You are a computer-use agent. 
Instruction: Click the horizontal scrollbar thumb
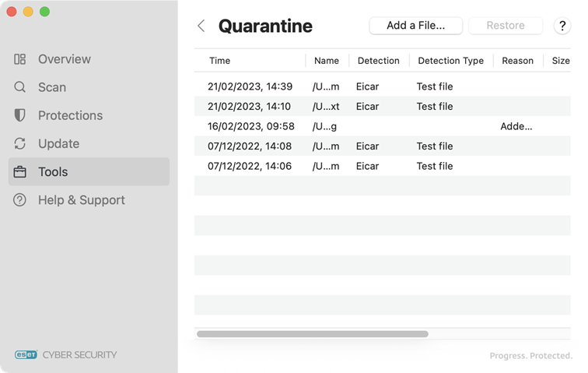click(313, 334)
